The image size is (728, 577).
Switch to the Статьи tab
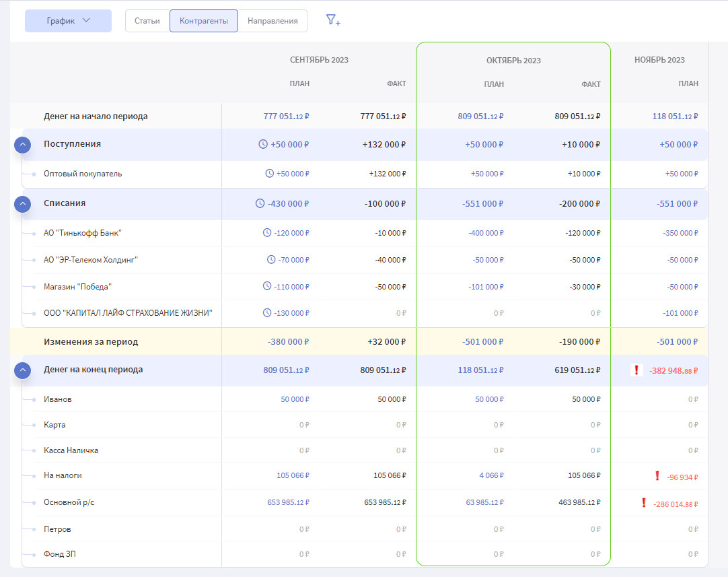(147, 21)
